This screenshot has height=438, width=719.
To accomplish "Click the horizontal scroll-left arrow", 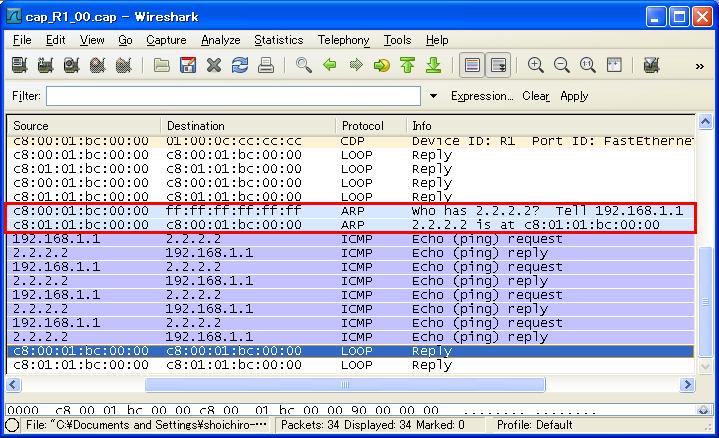I will click(13, 384).
